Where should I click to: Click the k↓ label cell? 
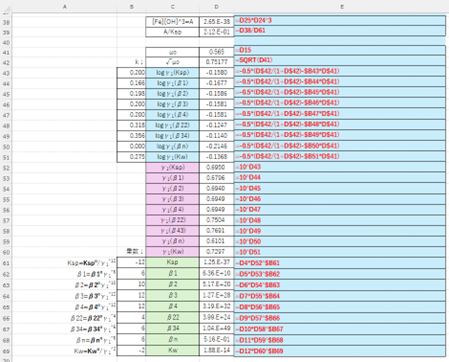pyautogui.click(x=131, y=62)
